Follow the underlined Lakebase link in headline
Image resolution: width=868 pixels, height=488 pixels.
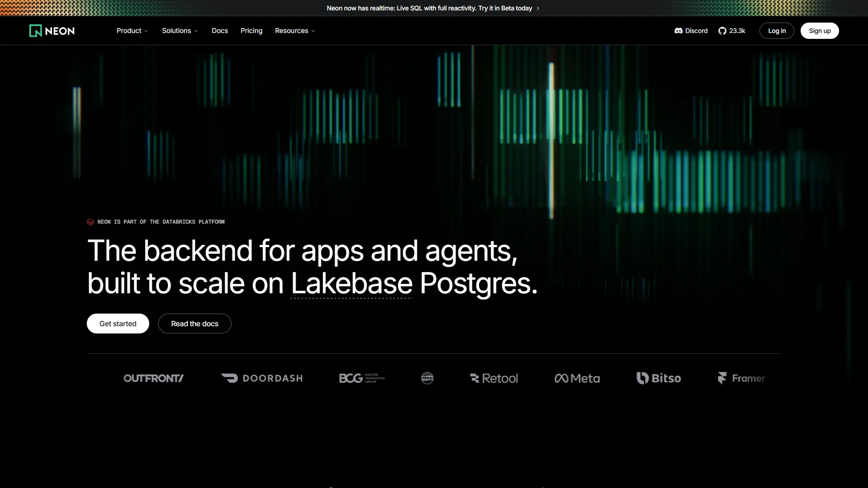(x=351, y=284)
